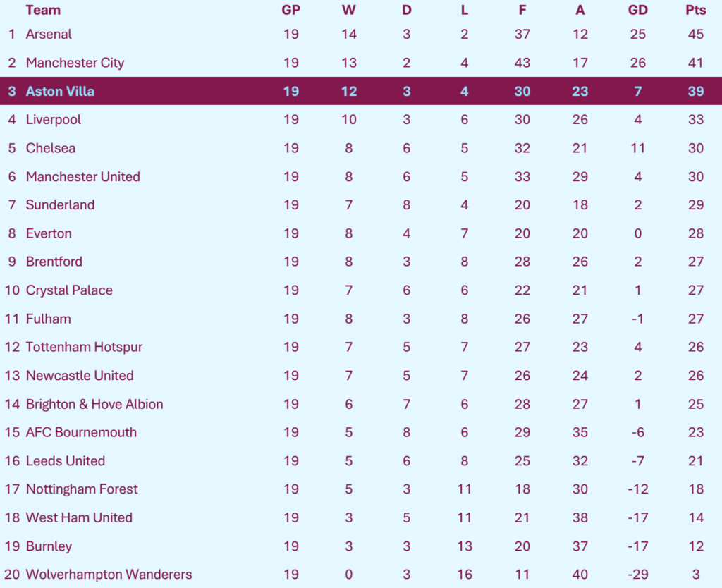Select the Tottenham Hotspur team name
Image resolution: width=722 pixels, height=588 pixels.
tap(84, 347)
